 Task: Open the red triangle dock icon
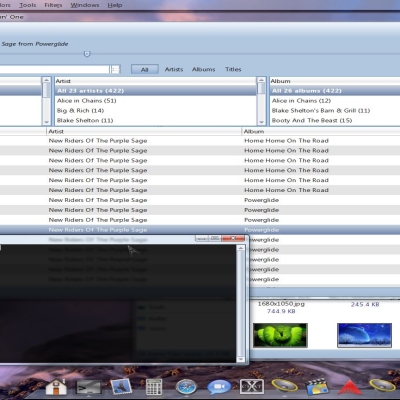click(x=349, y=388)
